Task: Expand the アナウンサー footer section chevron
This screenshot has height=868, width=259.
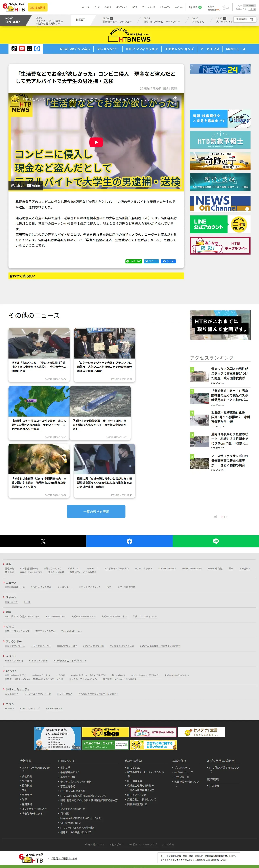Action: coord(4,641)
